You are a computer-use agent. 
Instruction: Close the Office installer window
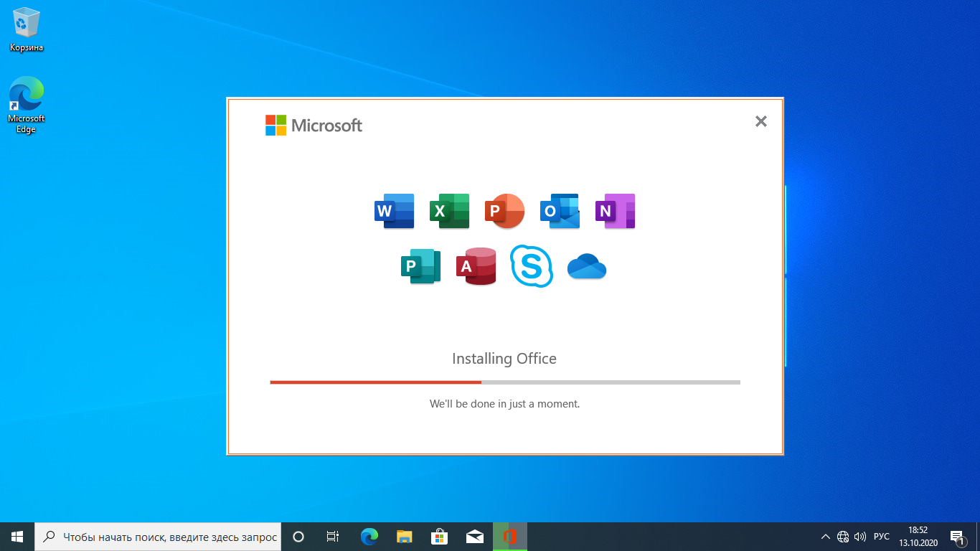coord(761,121)
